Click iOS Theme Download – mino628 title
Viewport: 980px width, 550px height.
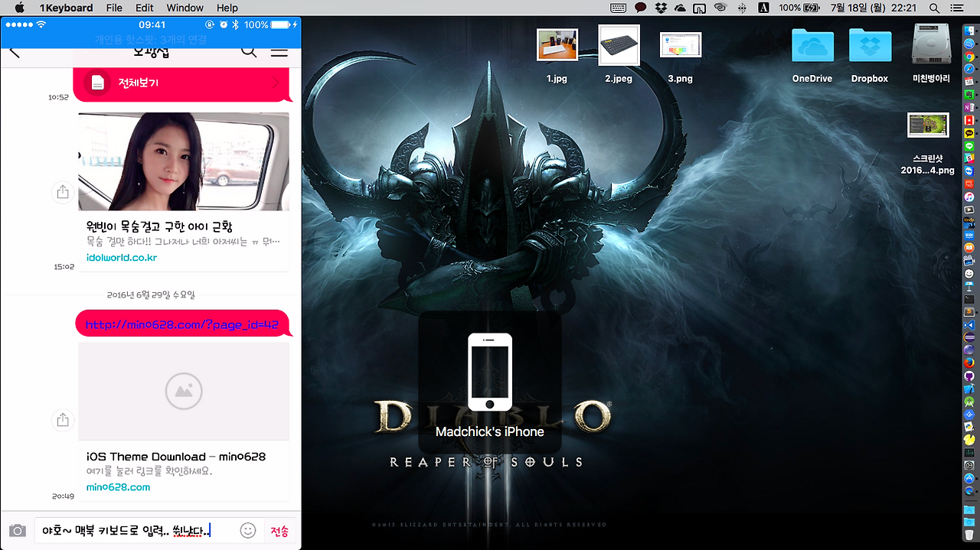[176, 457]
